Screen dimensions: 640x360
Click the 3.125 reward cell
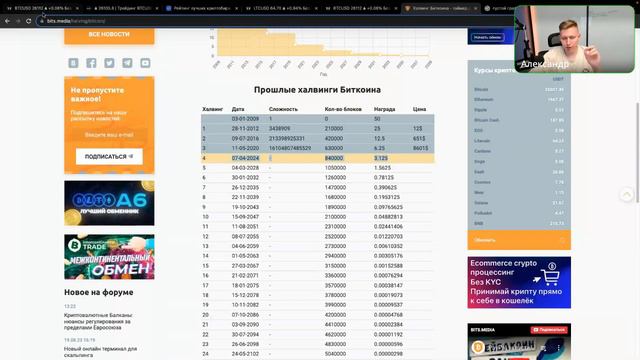tap(381, 158)
